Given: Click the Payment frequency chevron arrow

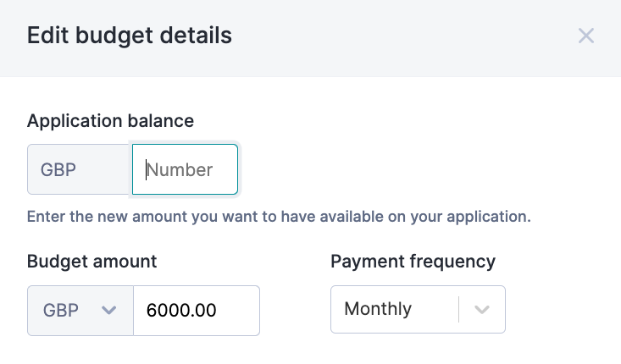Looking at the screenshot, I should (482, 310).
